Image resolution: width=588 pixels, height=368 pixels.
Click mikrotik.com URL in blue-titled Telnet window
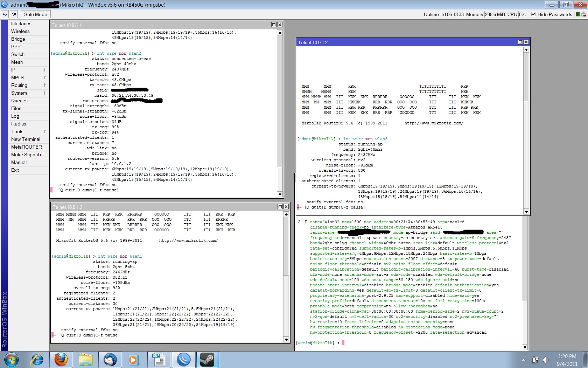(434, 123)
